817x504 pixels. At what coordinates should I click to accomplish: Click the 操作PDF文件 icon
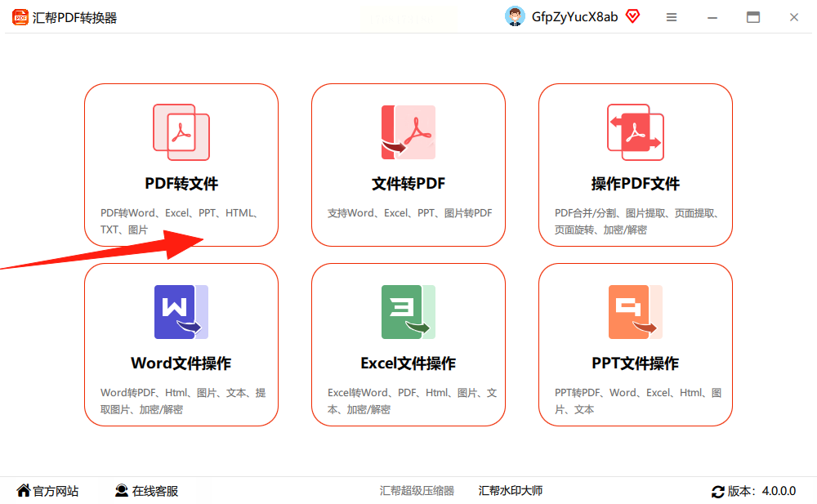click(x=635, y=132)
